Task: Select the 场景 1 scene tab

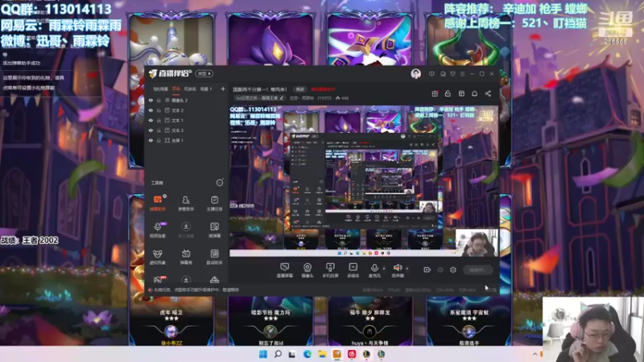Action: coord(206,89)
